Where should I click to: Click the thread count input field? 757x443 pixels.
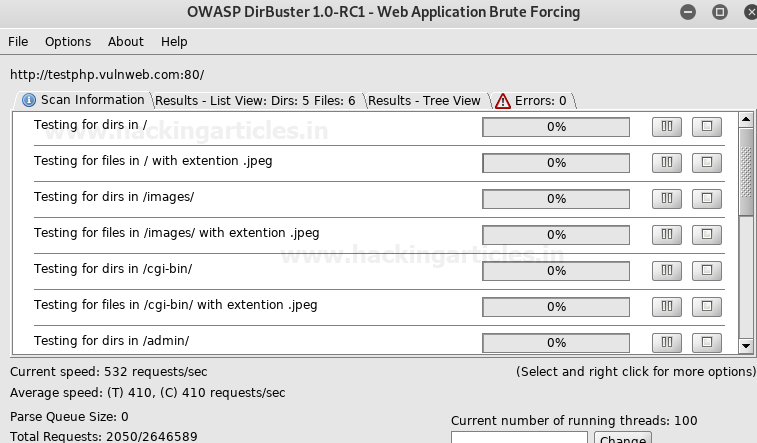click(519, 438)
